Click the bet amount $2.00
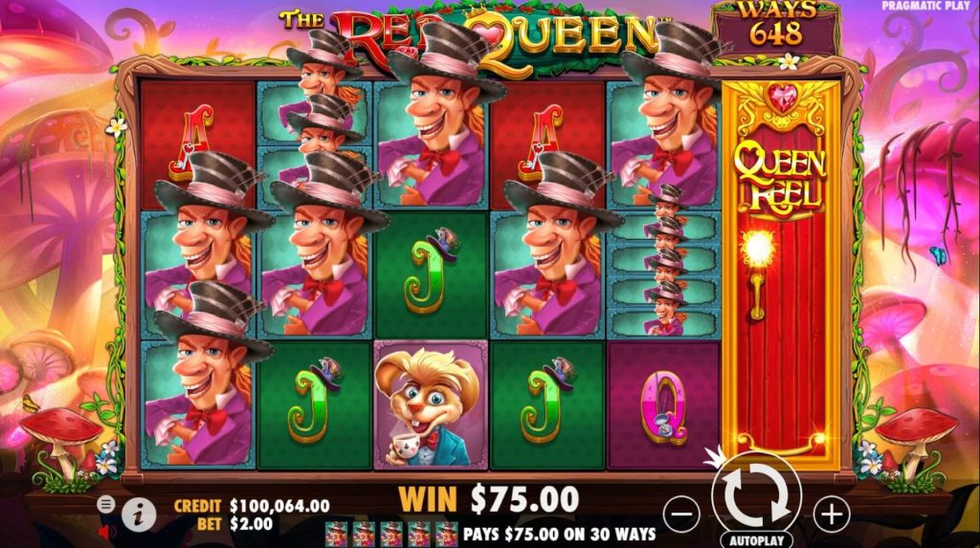 point(252,524)
